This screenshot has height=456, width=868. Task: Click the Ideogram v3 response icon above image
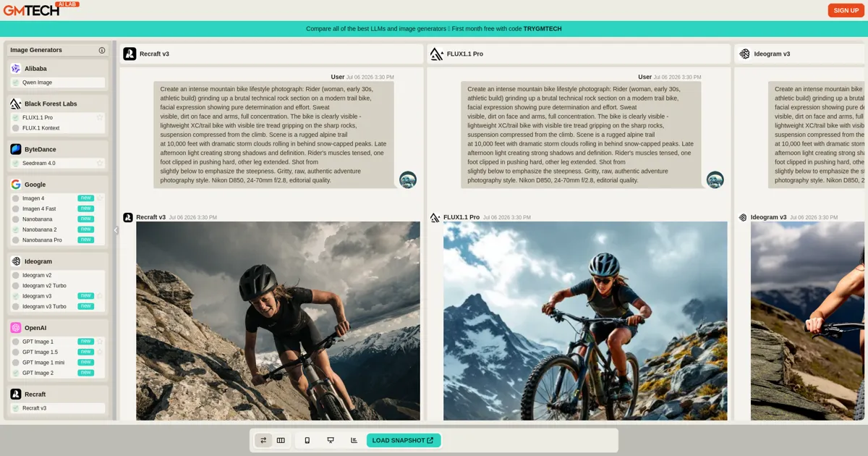click(743, 217)
